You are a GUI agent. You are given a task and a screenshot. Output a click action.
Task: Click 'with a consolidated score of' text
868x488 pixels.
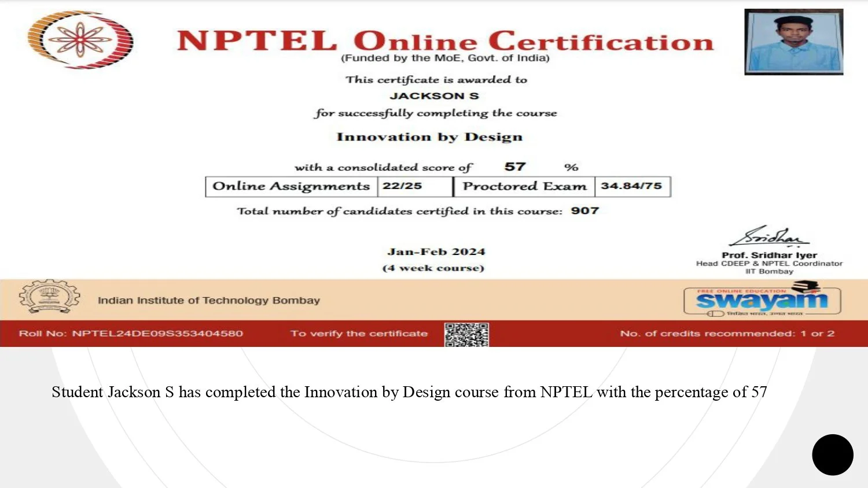[x=384, y=168]
